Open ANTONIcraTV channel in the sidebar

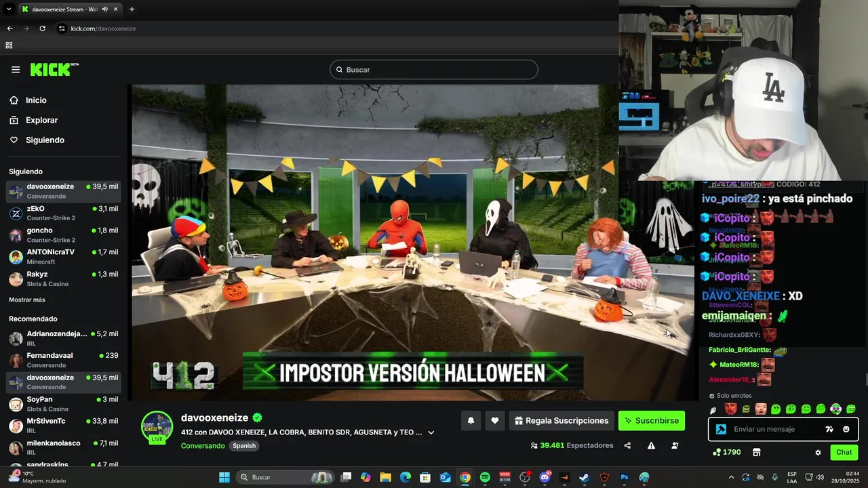tap(64, 257)
